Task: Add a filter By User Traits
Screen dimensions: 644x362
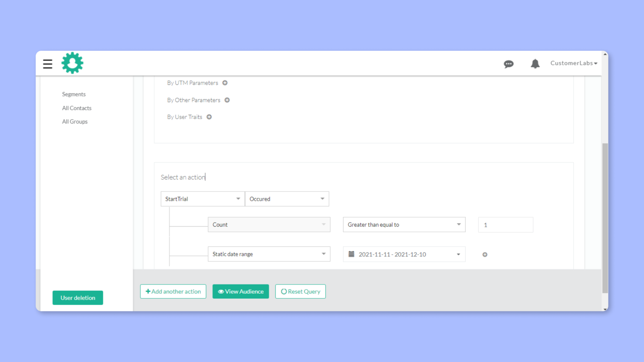Action: click(209, 116)
